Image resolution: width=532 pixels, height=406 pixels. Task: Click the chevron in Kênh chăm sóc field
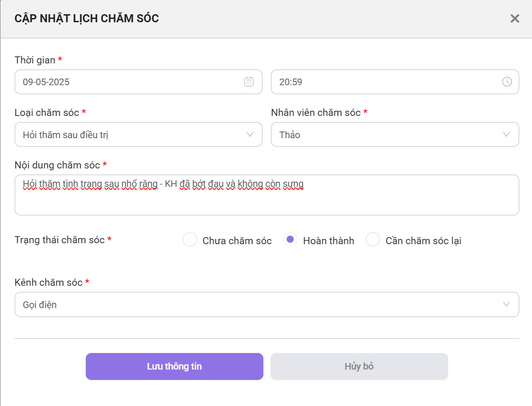tap(506, 304)
